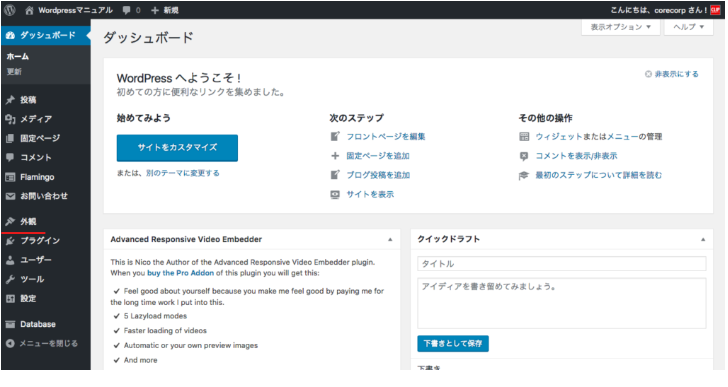Viewport: 728px width, 387px height.
Task: Click the monitor icon beside サイトを表示
Action: [x=335, y=194]
